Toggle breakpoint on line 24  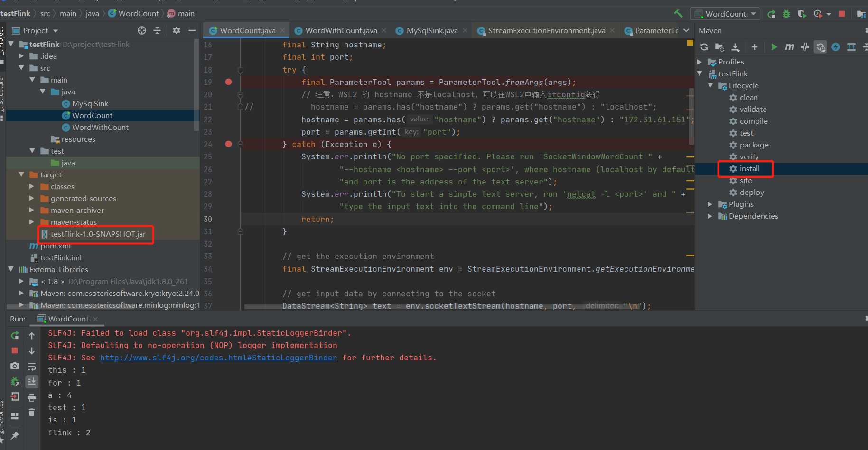pos(228,144)
